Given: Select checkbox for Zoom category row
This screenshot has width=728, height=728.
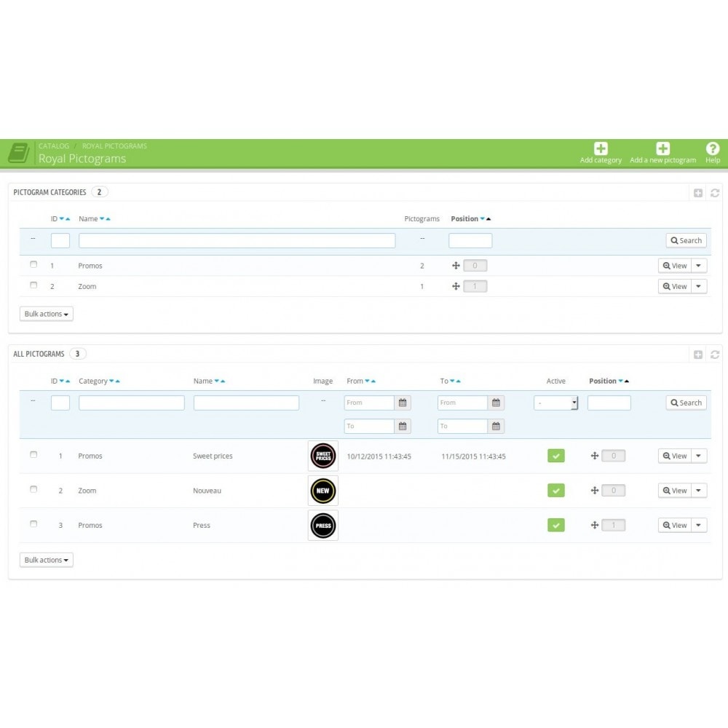Looking at the screenshot, I should [33, 285].
